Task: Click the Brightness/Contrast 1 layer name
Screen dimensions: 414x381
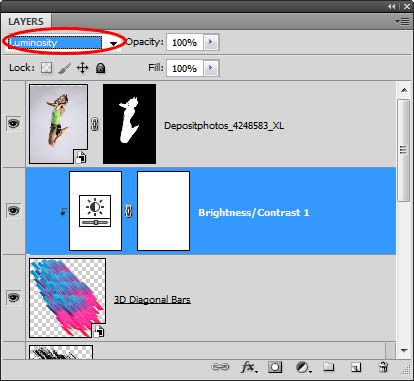Action: click(x=254, y=213)
